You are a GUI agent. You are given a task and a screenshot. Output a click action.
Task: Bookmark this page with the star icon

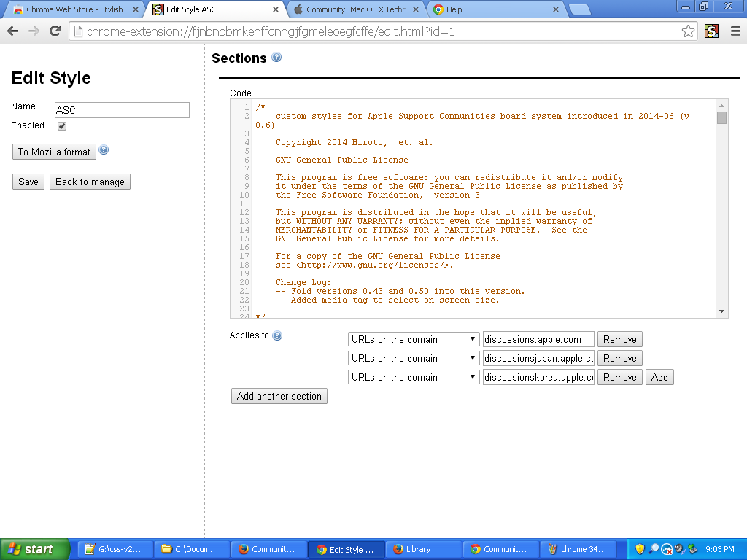pyautogui.click(x=688, y=31)
